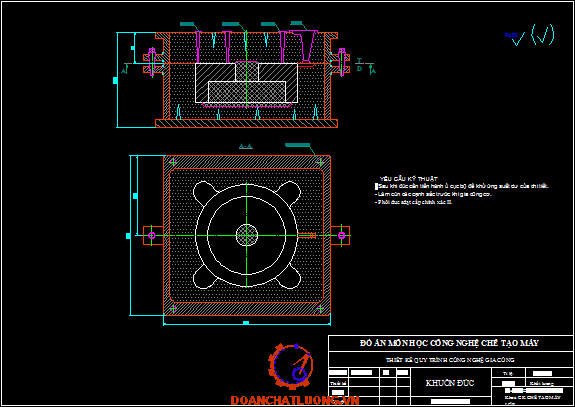Click the magenta locating pin on the right lug

[x=341, y=235]
